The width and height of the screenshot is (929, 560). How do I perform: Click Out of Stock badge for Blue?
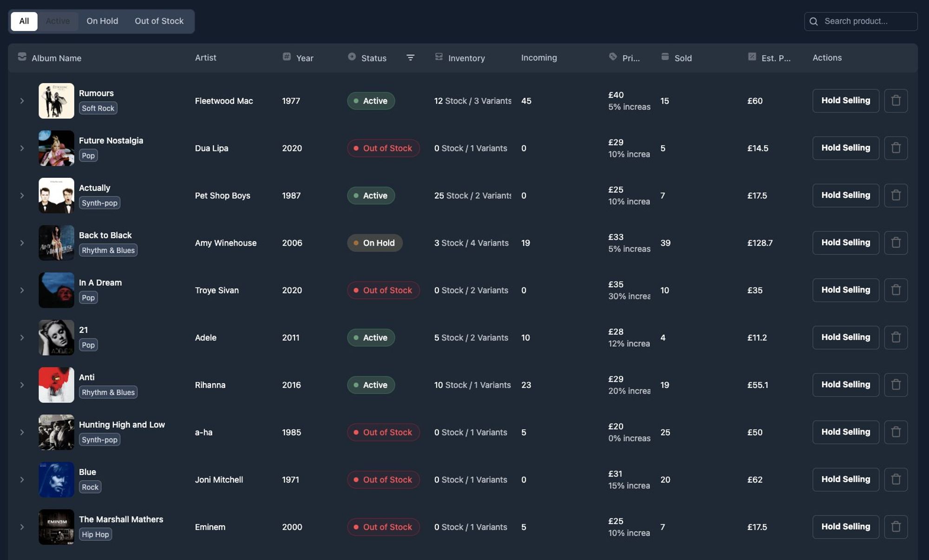click(383, 480)
